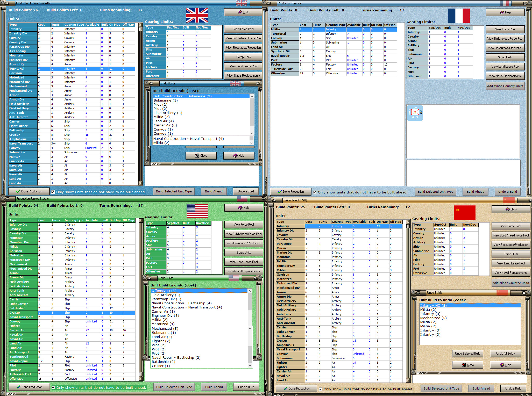Select 'Offensive (15)' in United States undo list
Screen dimensions: 532x396
tap(199, 291)
